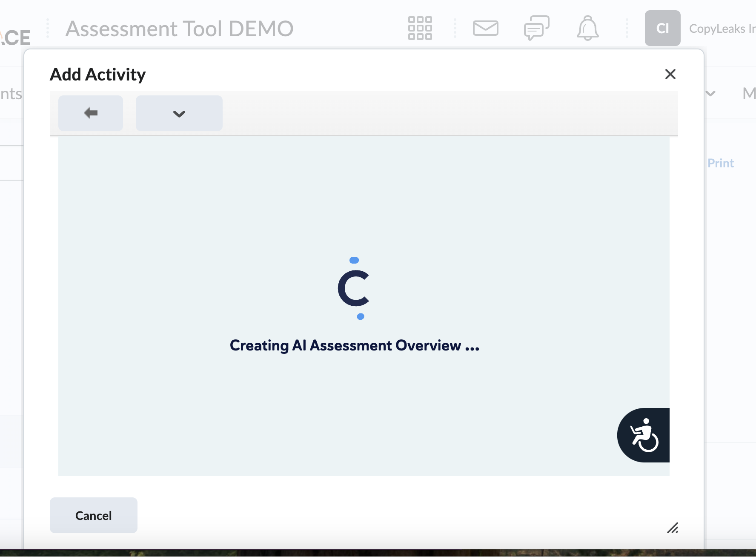Open the course selector grid icon
The height and width of the screenshot is (557, 756).
click(420, 28)
